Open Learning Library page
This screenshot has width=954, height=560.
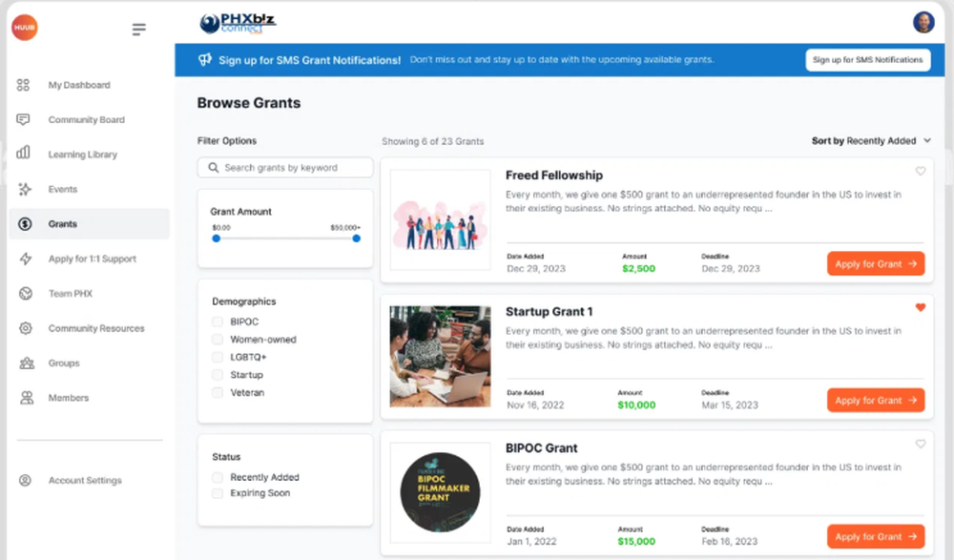point(89,155)
